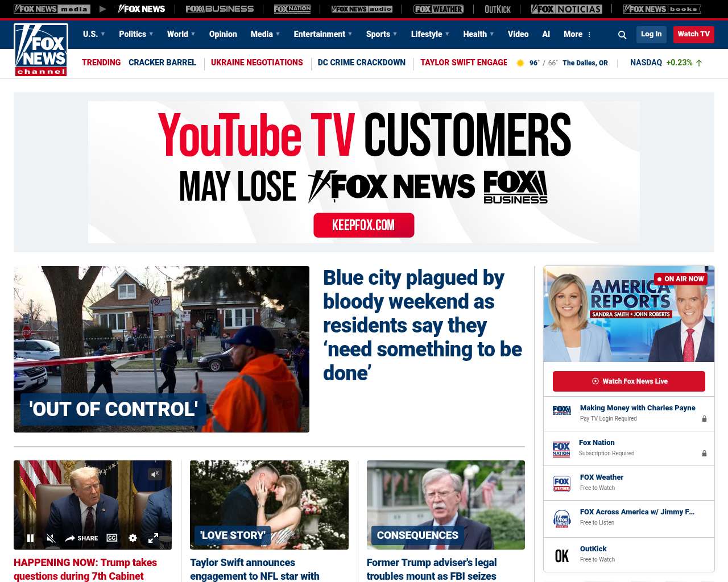
Task: Open Fox Noticias logo in top bar
Action: (x=566, y=9)
